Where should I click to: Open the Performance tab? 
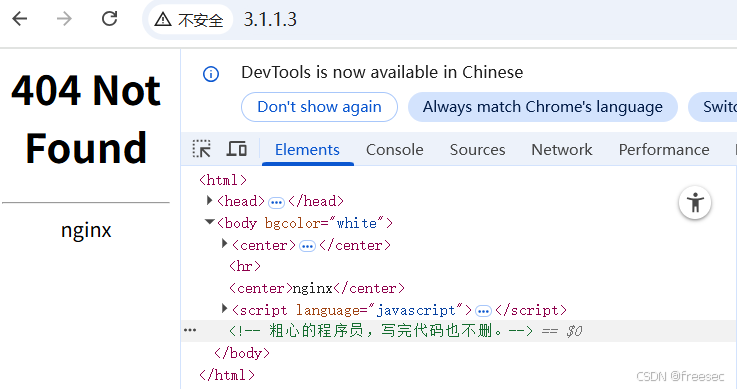(664, 149)
